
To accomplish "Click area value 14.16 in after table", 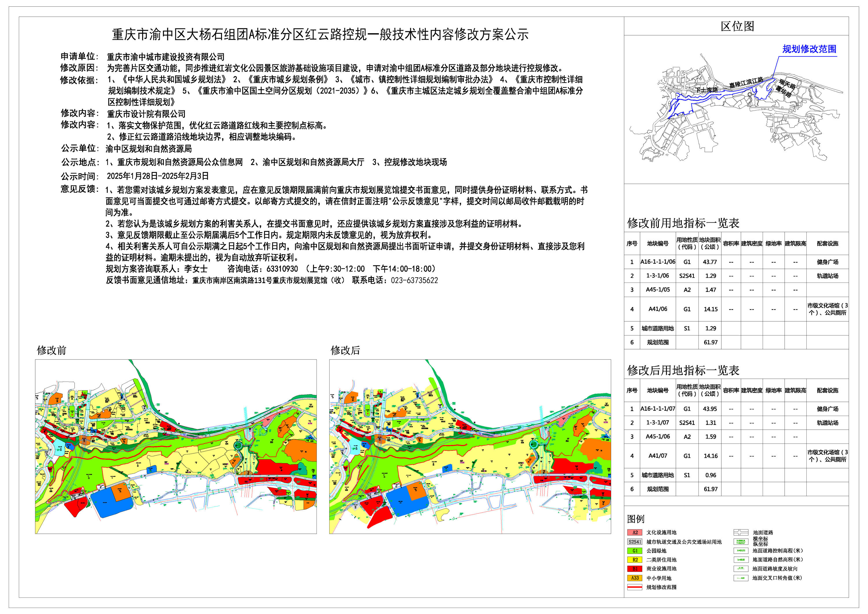I will point(710,456).
